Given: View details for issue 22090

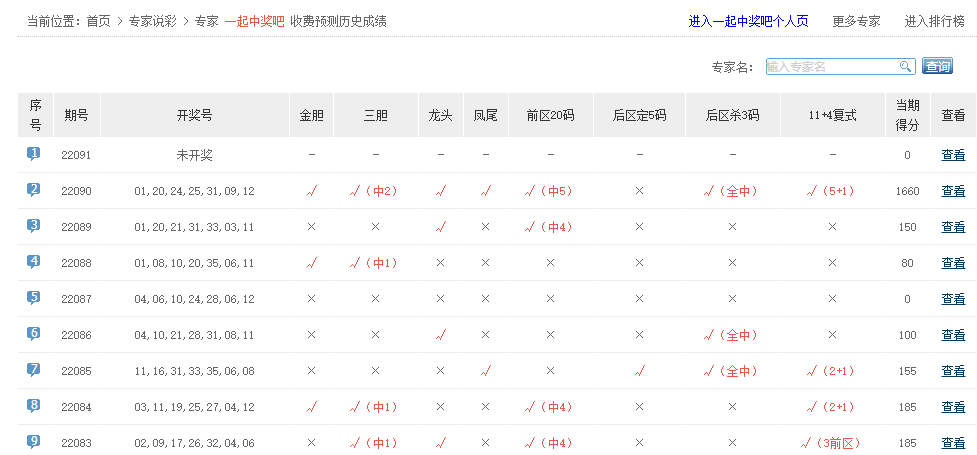Looking at the screenshot, I should click(953, 191).
